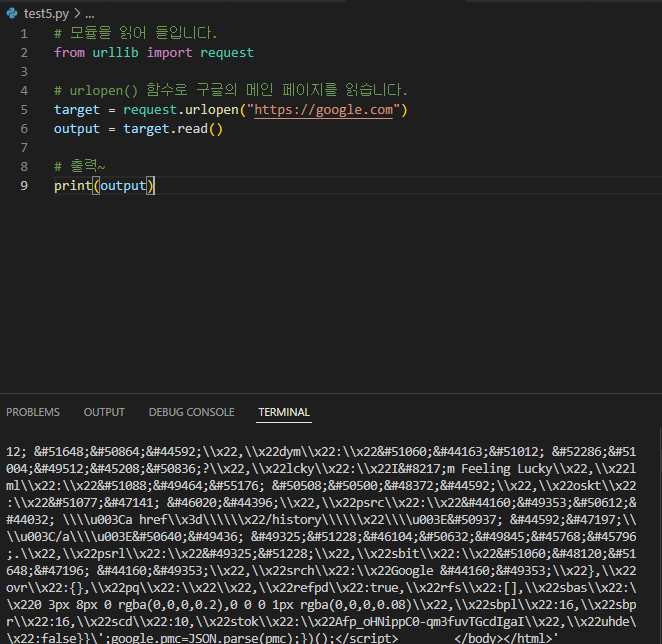
Task: Click 'urlopen' call on line 5
Action: pyautogui.click(x=212, y=110)
